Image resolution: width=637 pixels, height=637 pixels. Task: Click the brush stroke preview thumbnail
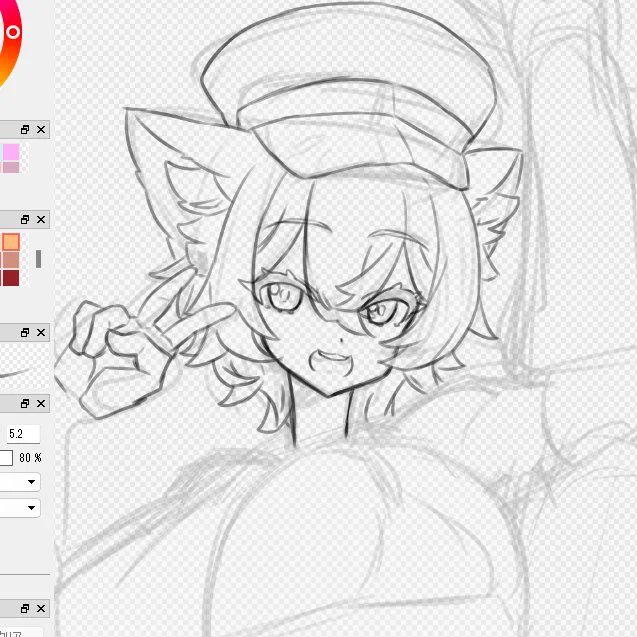tap(24, 366)
